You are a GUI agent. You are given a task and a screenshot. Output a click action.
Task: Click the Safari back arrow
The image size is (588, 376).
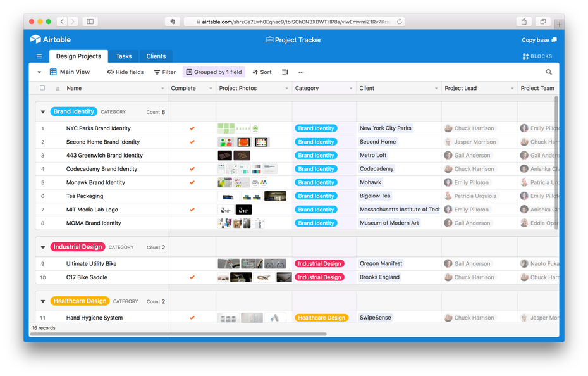point(62,22)
